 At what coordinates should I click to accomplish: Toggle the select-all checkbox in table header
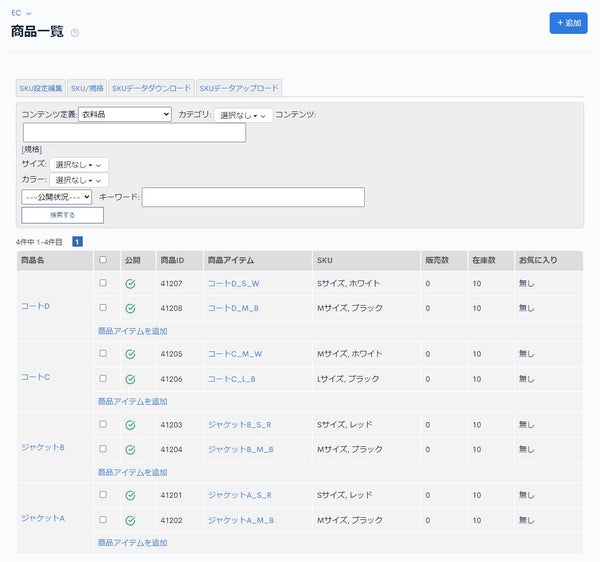click(x=103, y=260)
